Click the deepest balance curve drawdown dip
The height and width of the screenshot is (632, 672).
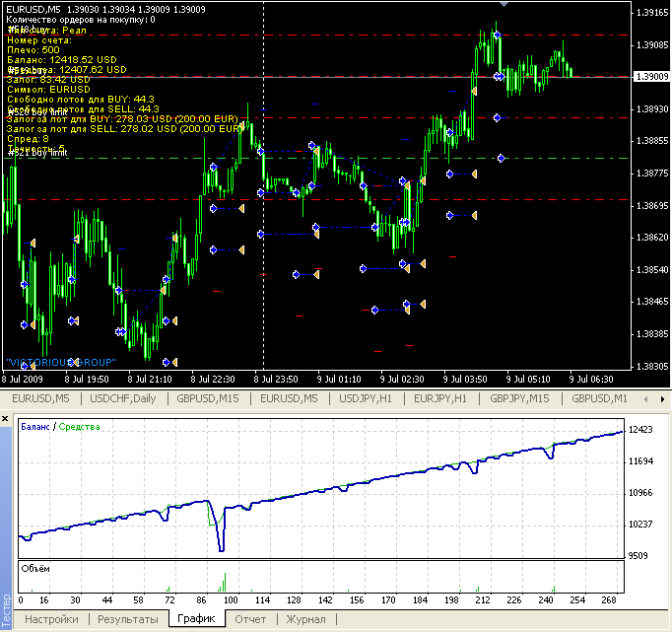tap(222, 547)
